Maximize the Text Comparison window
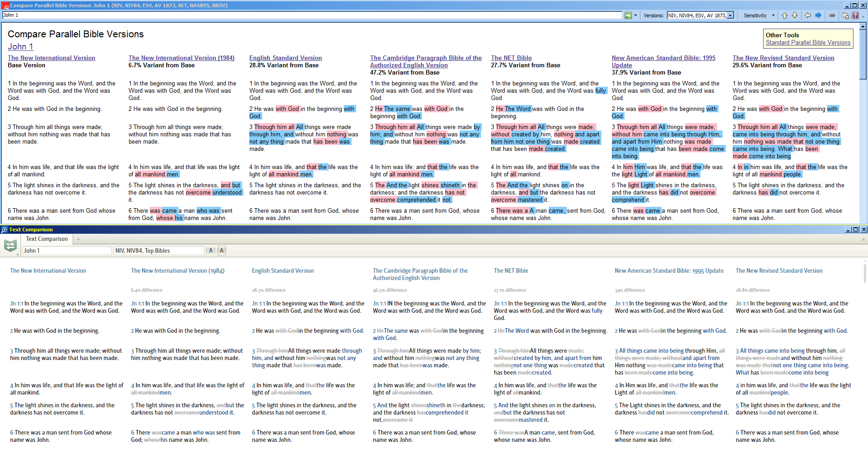 (856, 230)
